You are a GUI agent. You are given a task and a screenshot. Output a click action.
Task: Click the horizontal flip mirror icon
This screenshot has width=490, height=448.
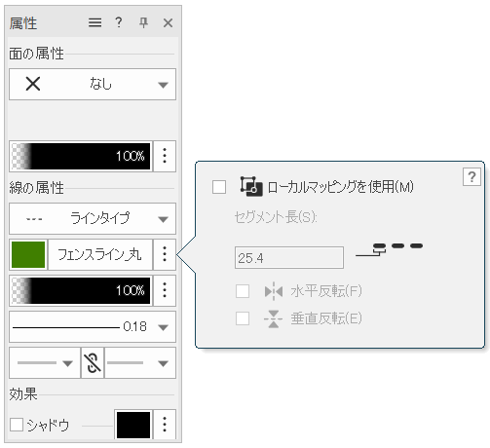(x=274, y=291)
